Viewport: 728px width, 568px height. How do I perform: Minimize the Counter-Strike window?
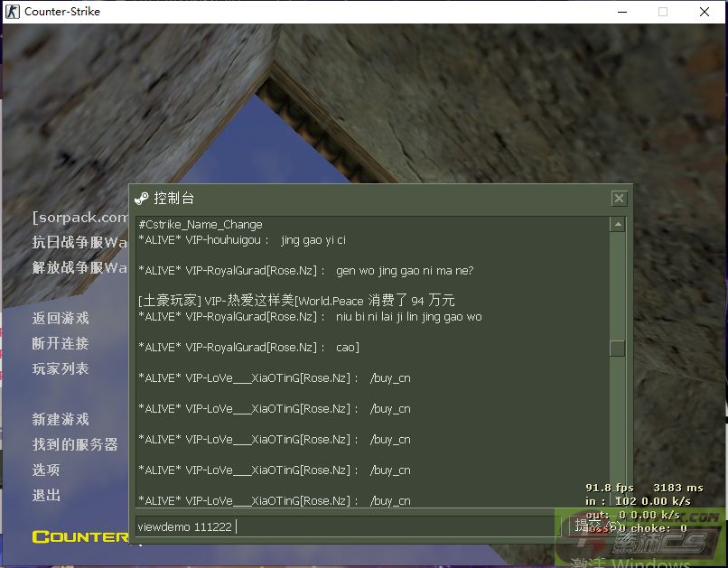click(x=622, y=12)
